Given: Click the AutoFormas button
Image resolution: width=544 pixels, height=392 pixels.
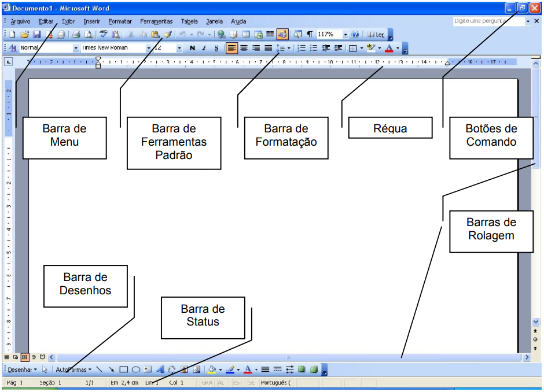Looking at the screenshot, I should point(73,369).
